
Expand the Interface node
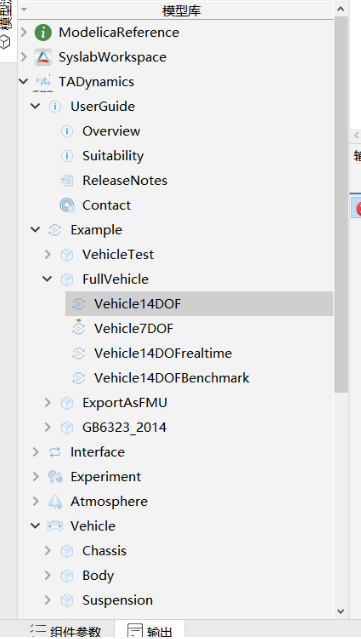pyautogui.click(x=36, y=452)
